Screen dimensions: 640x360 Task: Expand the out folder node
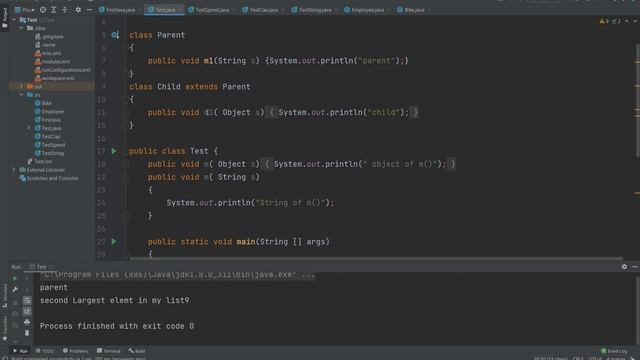tap(22, 86)
